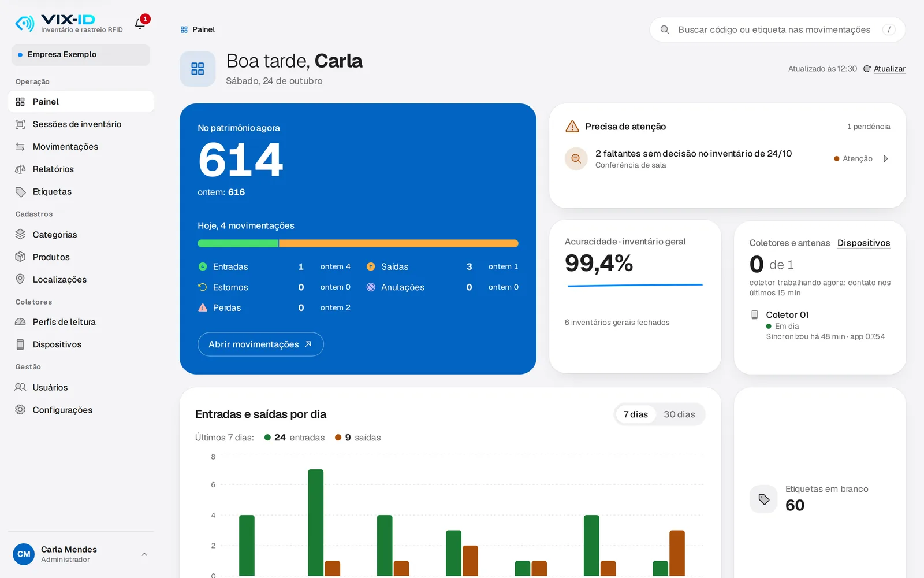Viewport: 924px width, 578px height.
Task: Open Relatórios from the sidebar
Action: pos(81,169)
